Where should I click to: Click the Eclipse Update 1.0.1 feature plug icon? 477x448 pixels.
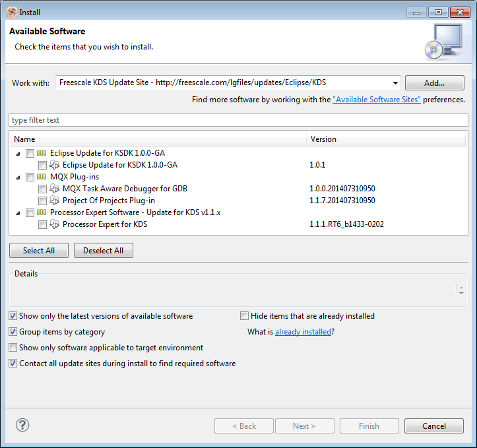point(55,165)
